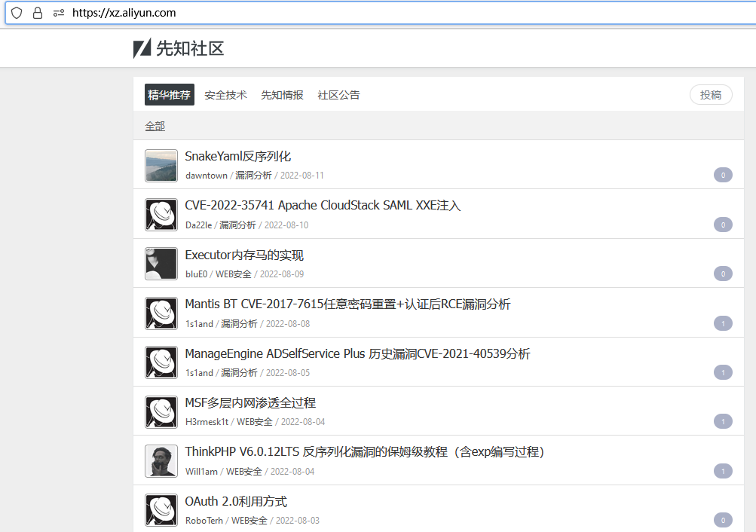
Task: Click comment count badge on MSF多层内网渗透 post
Action: coord(722,422)
